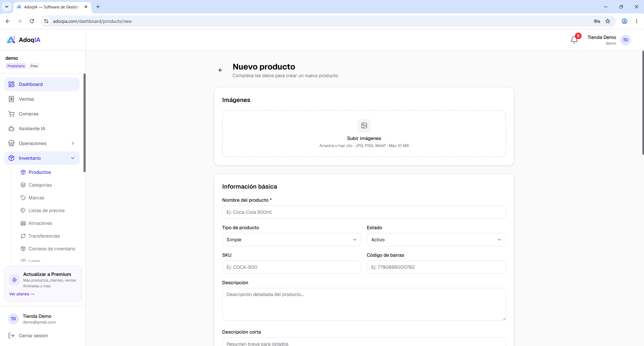The image size is (644, 346).
Task: Open a new browser tab
Action: [98, 7]
